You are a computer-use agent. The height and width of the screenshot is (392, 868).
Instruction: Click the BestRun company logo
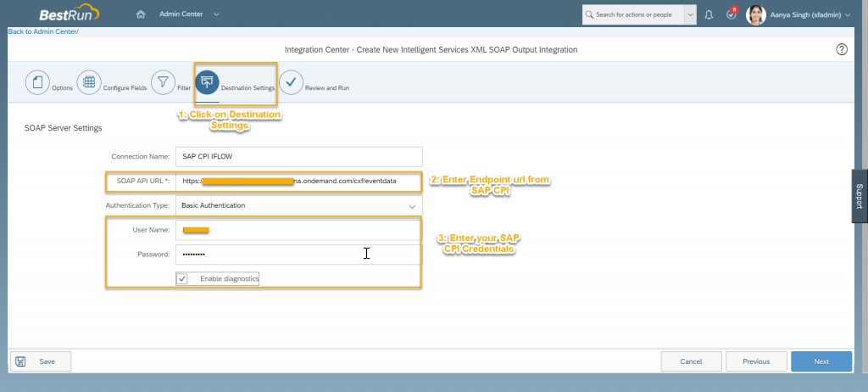click(69, 14)
